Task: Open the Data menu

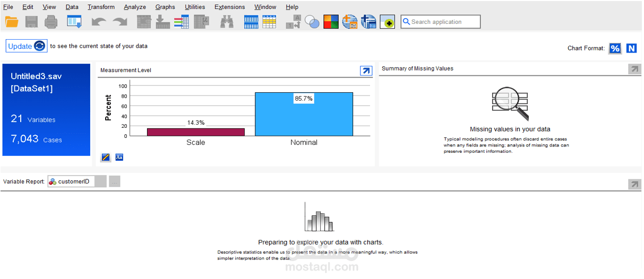Action: tap(72, 7)
